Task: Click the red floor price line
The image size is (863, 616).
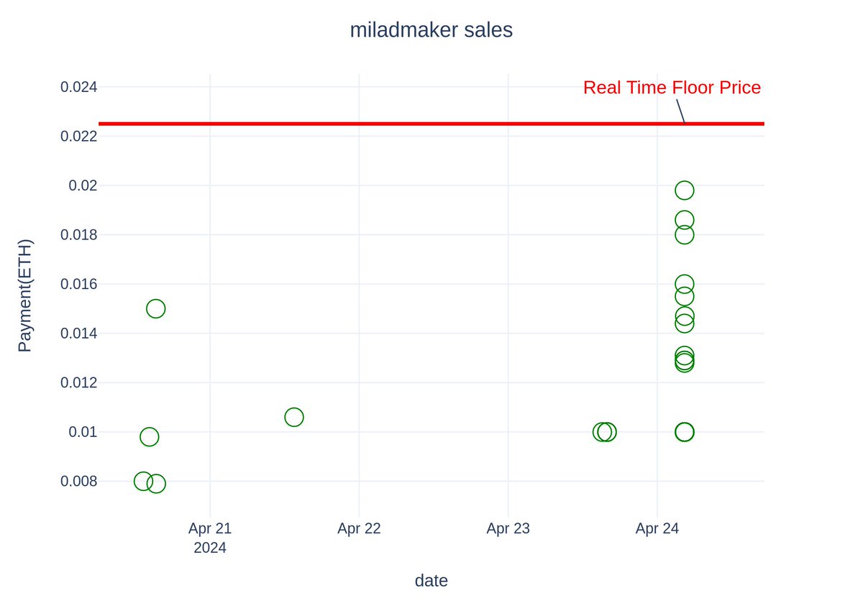Action: [x=431, y=124]
